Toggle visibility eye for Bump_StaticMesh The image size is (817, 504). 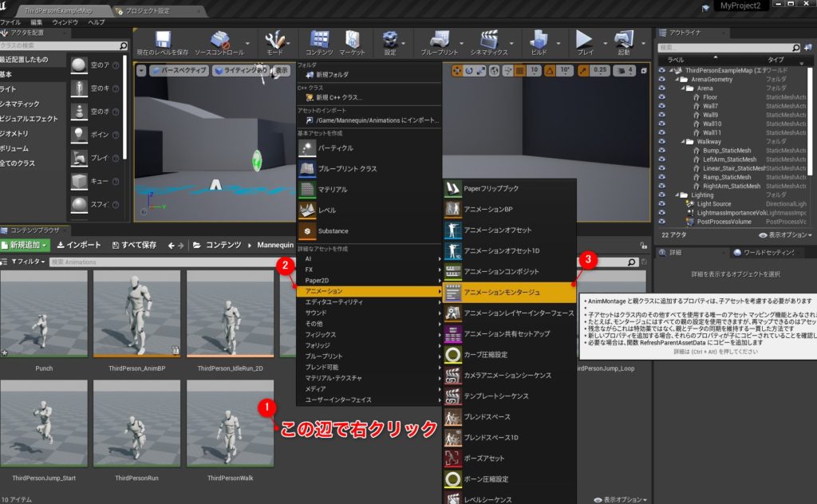point(661,150)
